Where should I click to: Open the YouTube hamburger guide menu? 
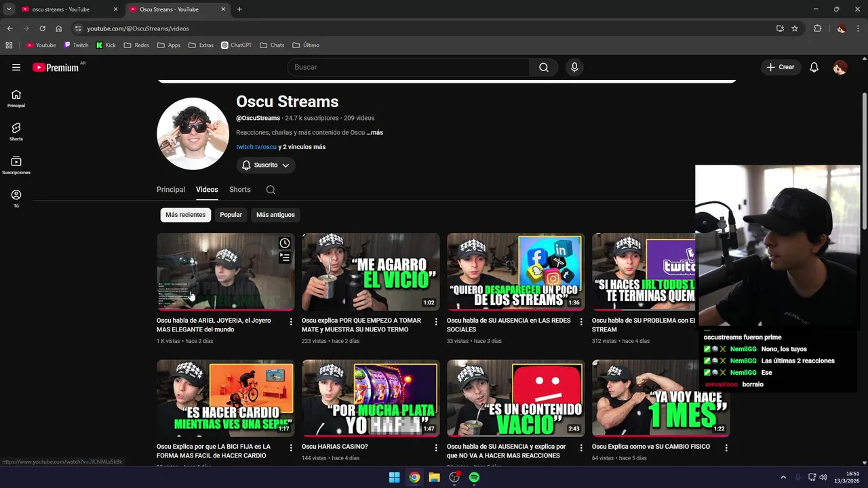click(16, 67)
